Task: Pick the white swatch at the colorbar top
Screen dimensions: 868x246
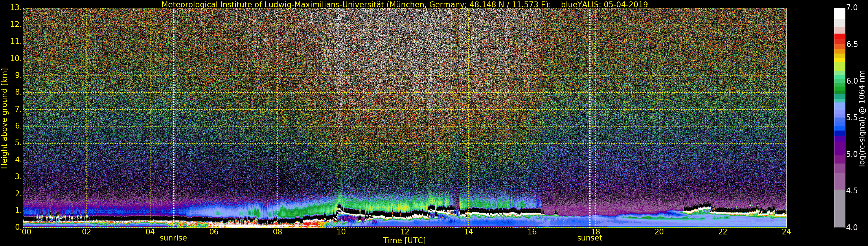Action: click(840, 13)
